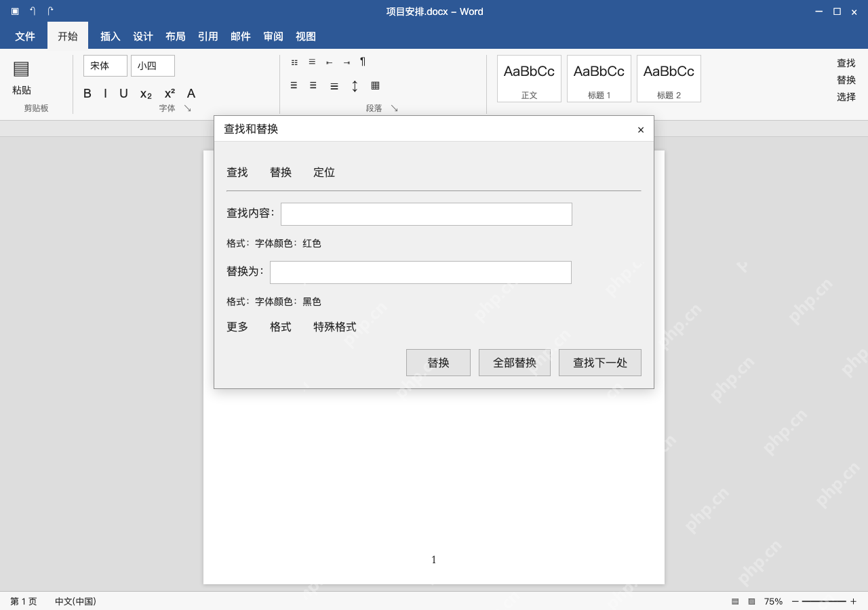Image resolution: width=868 pixels, height=610 pixels.
Task: Click the increase indent arrow icon
Action: tap(347, 62)
